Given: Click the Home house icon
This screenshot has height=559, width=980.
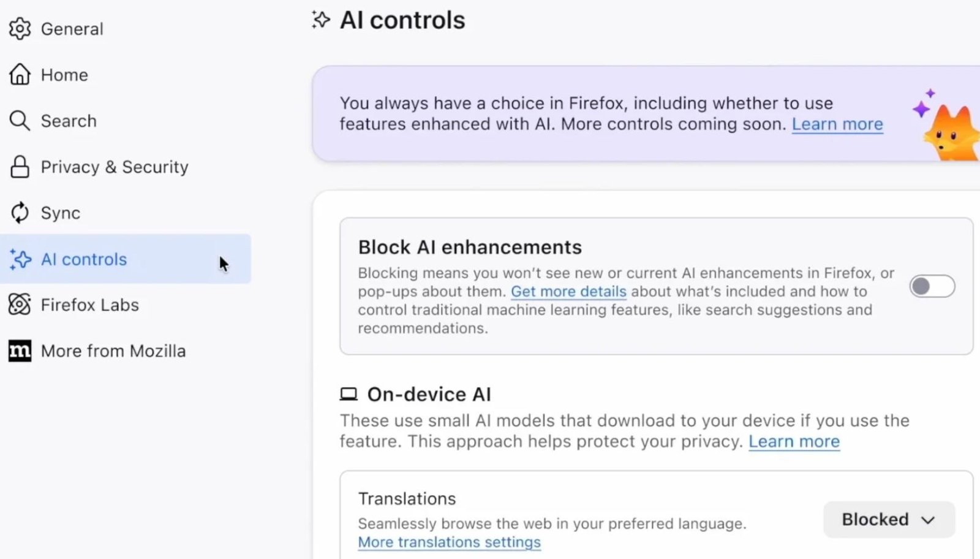Looking at the screenshot, I should click(20, 75).
